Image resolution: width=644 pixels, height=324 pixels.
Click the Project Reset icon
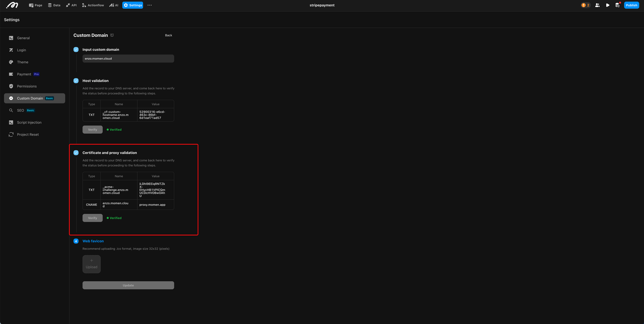pyautogui.click(x=11, y=134)
